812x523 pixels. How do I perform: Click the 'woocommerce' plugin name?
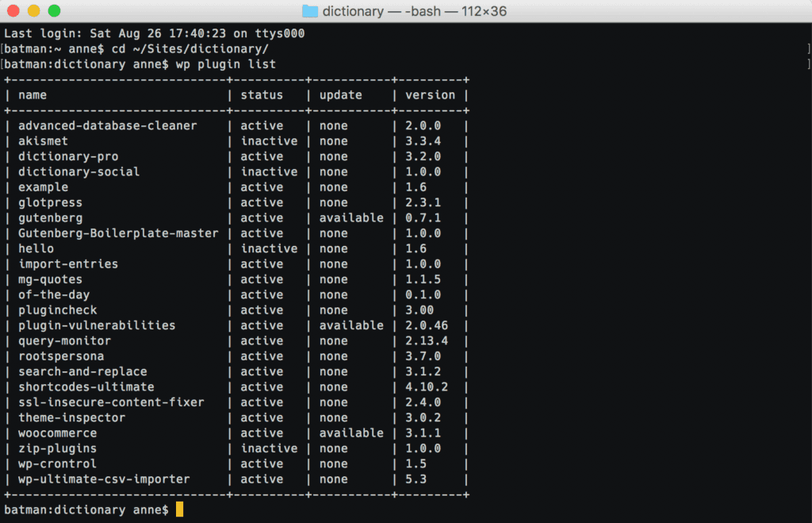(58, 433)
